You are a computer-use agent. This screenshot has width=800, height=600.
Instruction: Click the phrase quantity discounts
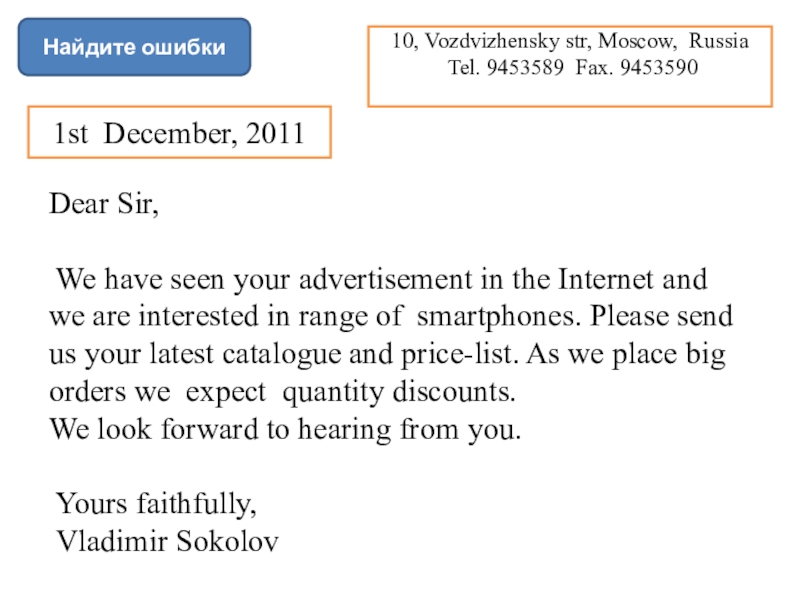(400, 393)
